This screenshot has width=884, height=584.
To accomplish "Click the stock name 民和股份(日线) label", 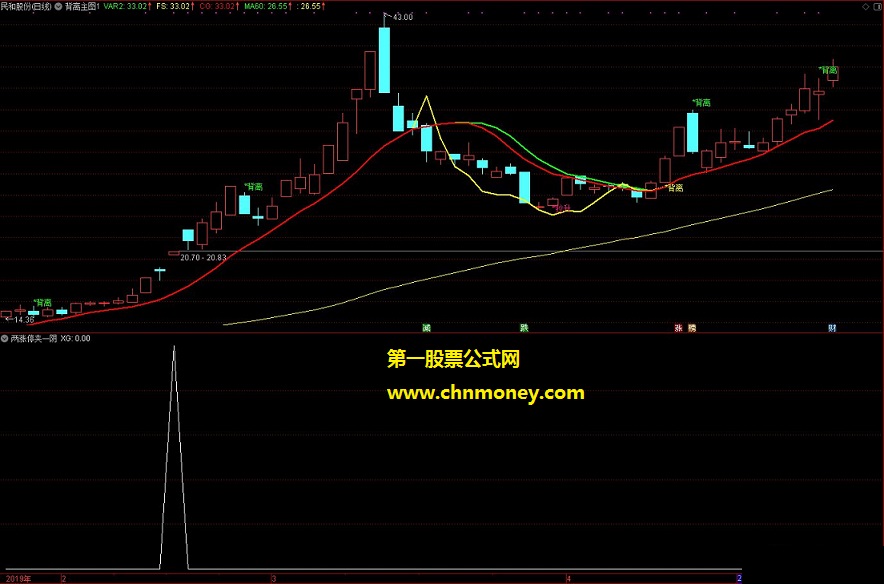I will pos(26,7).
